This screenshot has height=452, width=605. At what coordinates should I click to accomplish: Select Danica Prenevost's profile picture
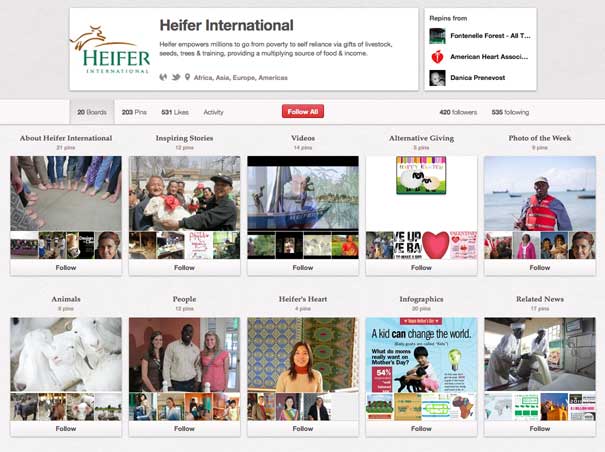[437, 76]
